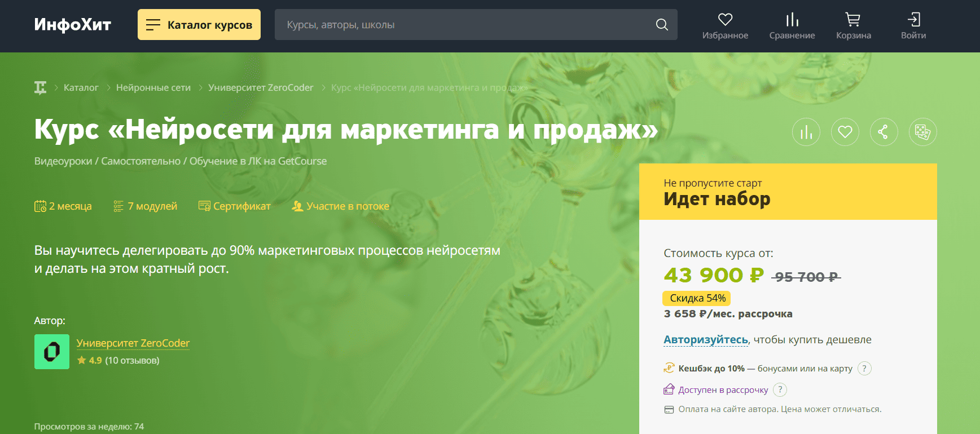Click the Доступен в рассрочку link
Screen dimensions: 980x434
click(723, 390)
